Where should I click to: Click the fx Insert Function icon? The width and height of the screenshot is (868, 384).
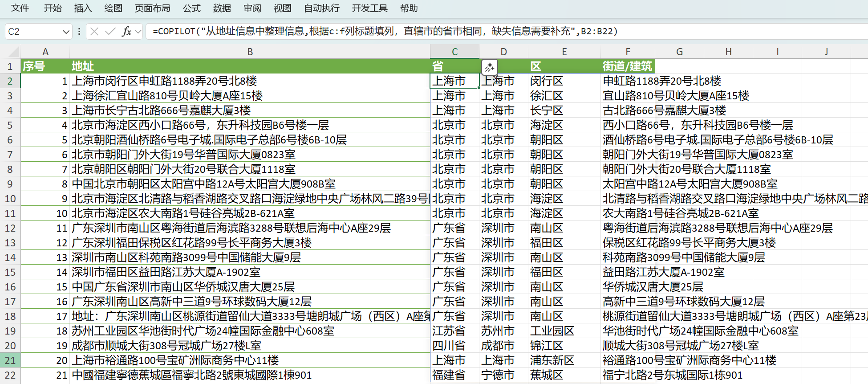click(127, 31)
